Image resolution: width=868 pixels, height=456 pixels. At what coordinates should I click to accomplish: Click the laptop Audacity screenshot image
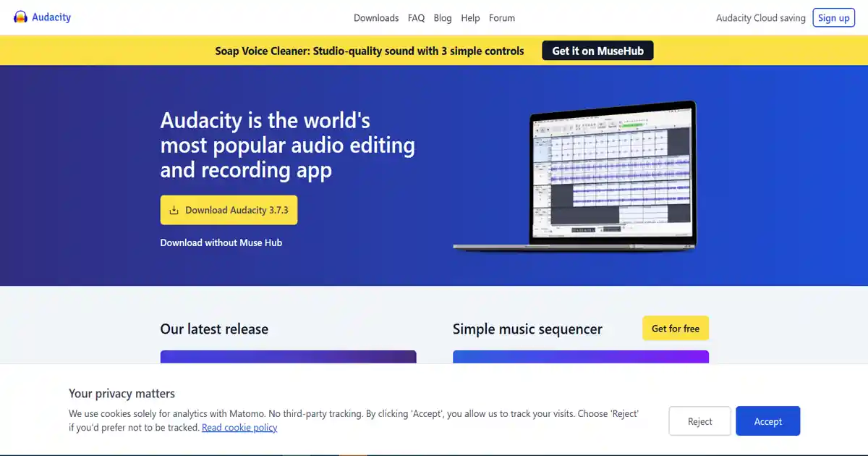[575, 176]
